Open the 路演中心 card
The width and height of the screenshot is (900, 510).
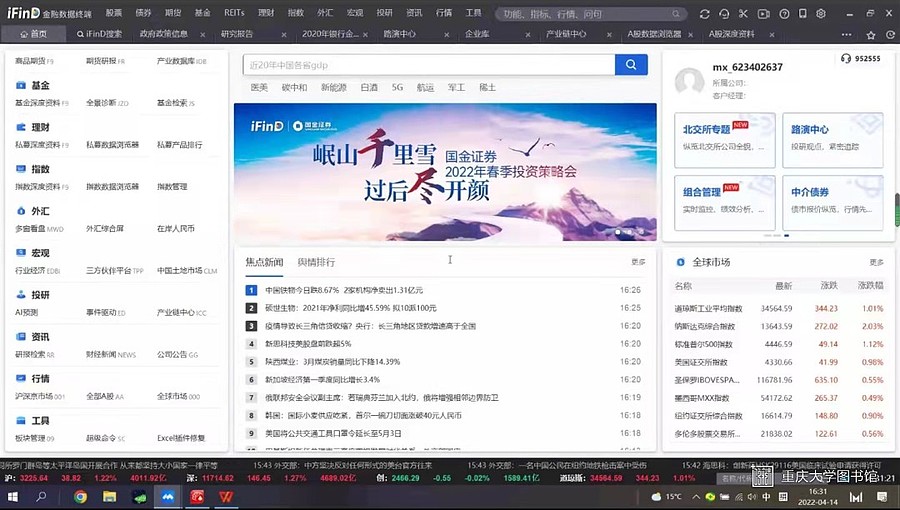tap(833, 141)
